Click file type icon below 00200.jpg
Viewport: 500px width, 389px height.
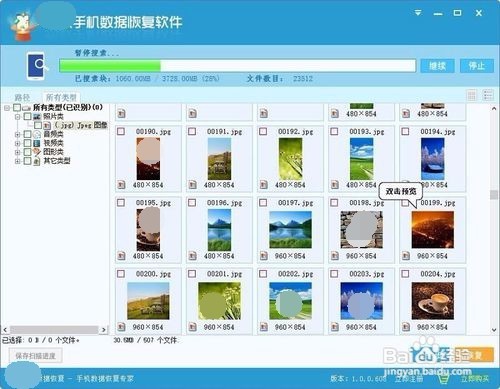click(x=122, y=327)
